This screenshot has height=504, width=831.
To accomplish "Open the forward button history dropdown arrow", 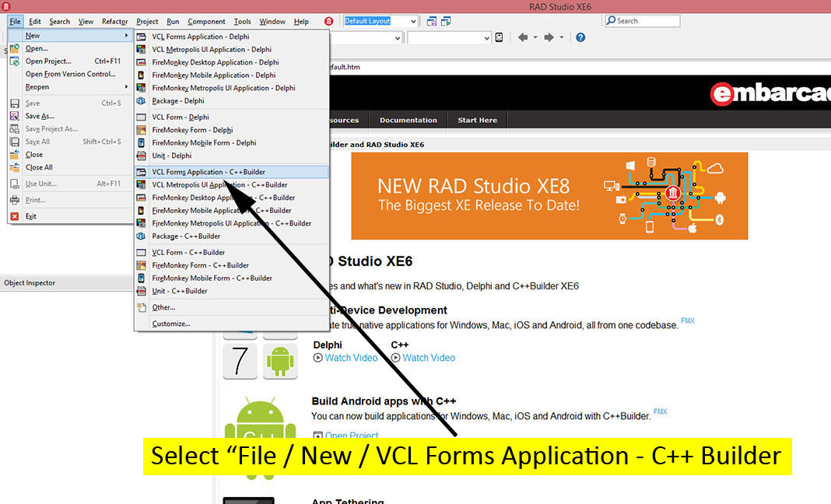I will point(562,37).
